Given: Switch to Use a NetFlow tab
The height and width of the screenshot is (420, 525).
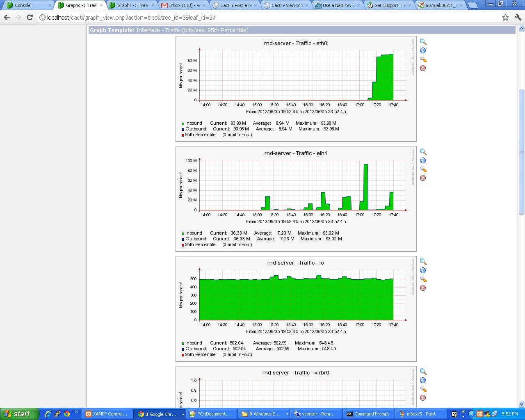Looking at the screenshot, I should (x=338, y=5).
